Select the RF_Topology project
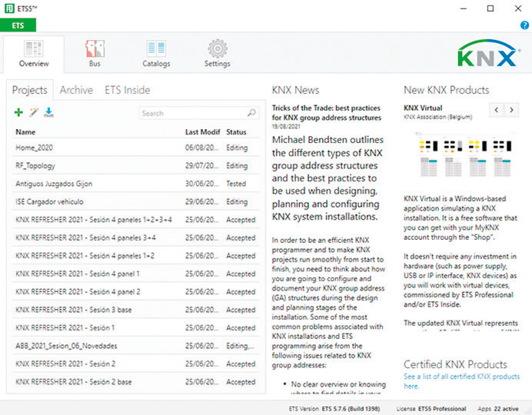This screenshot has width=532, height=415. tap(136, 165)
